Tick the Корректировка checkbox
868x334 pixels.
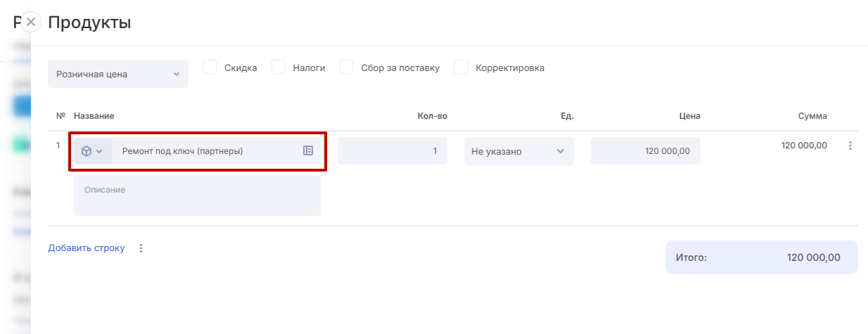(x=461, y=68)
